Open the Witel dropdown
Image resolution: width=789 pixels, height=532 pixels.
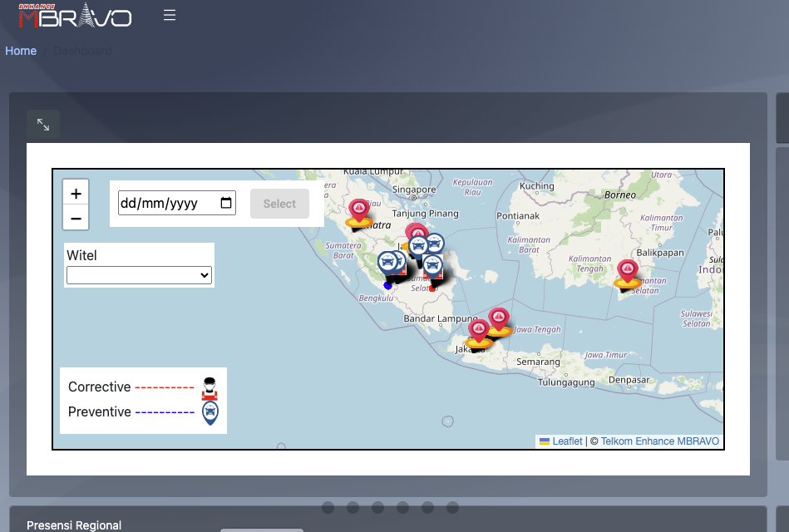pos(139,275)
